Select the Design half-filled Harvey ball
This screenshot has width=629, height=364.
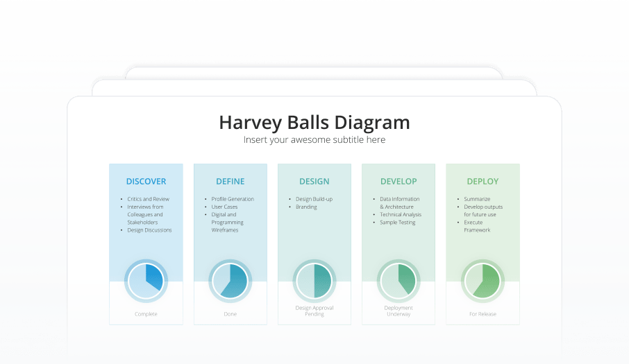(x=314, y=281)
